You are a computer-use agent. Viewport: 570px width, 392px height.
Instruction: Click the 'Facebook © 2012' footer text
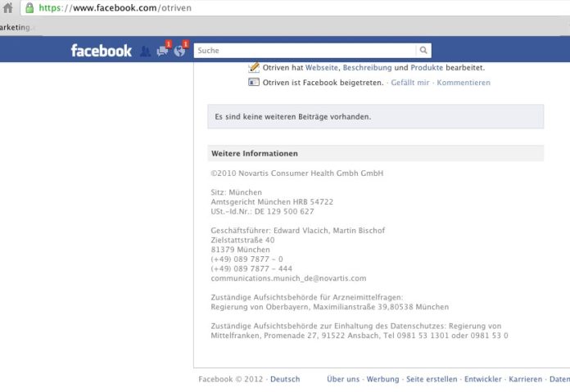230,379
